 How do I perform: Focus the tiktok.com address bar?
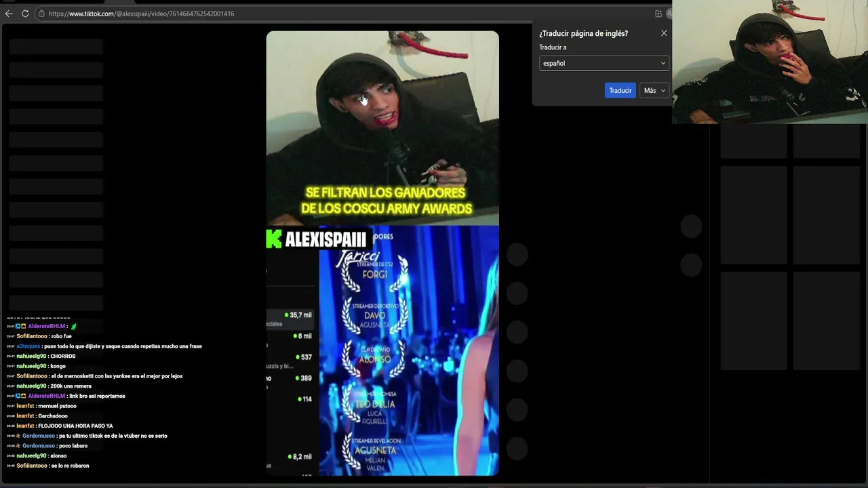(353, 14)
